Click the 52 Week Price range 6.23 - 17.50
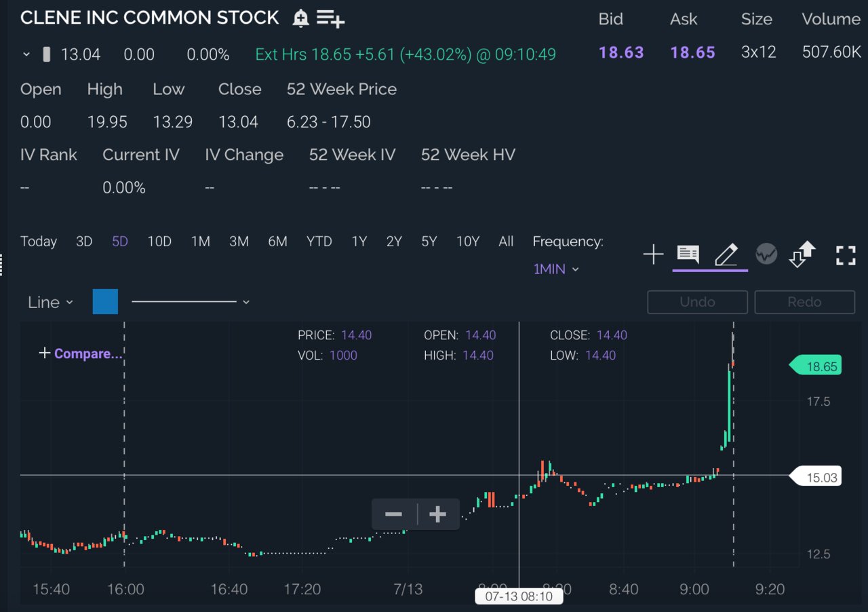868x612 pixels. click(328, 122)
